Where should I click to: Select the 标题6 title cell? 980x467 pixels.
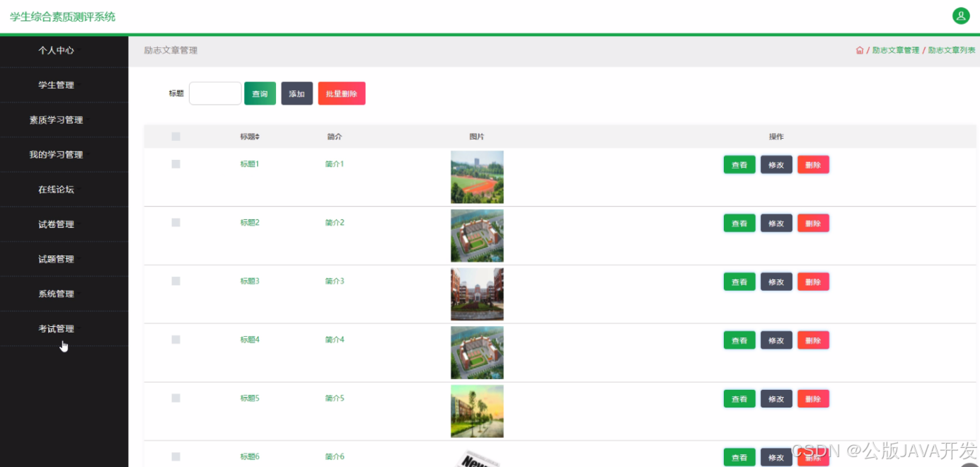pos(250,457)
